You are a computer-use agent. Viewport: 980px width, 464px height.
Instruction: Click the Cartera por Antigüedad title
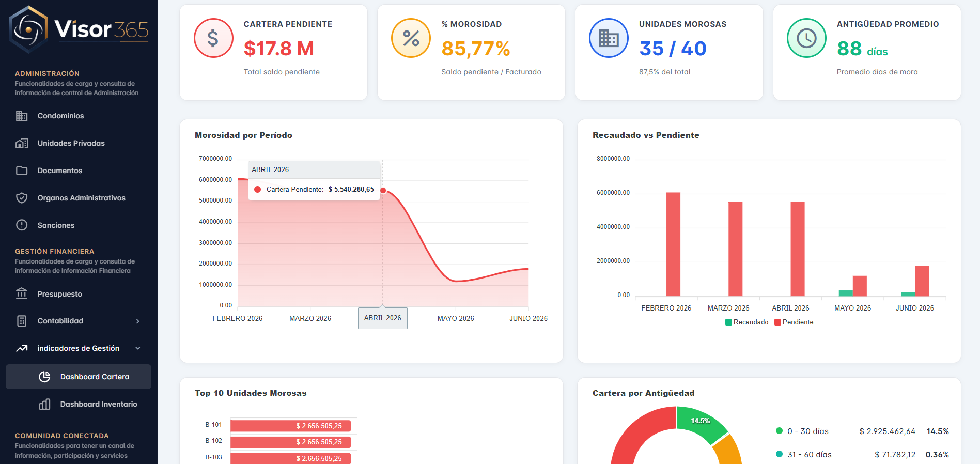(x=643, y=393)
